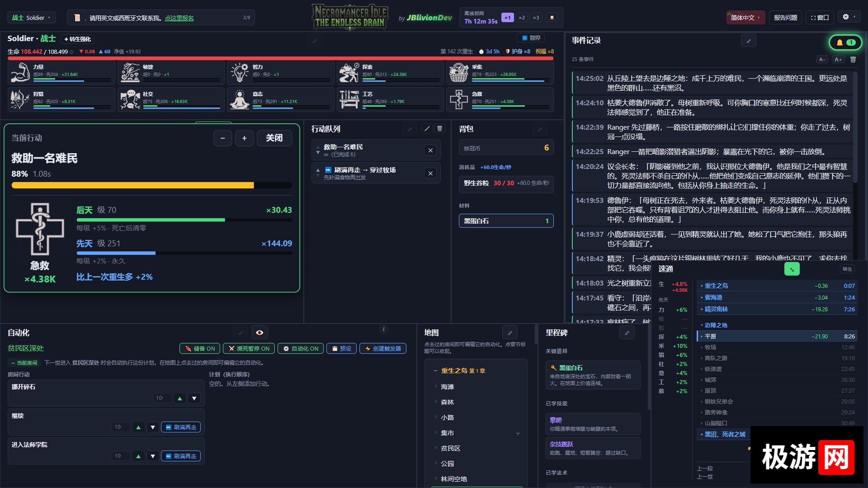868x488 pixels.
Task: Click the 创建触发器 button
Action: (383, 348)
